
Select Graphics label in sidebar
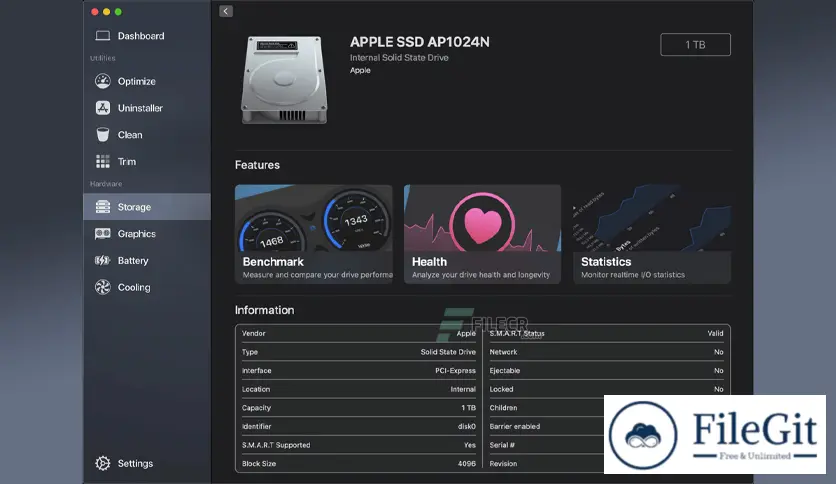136,233
